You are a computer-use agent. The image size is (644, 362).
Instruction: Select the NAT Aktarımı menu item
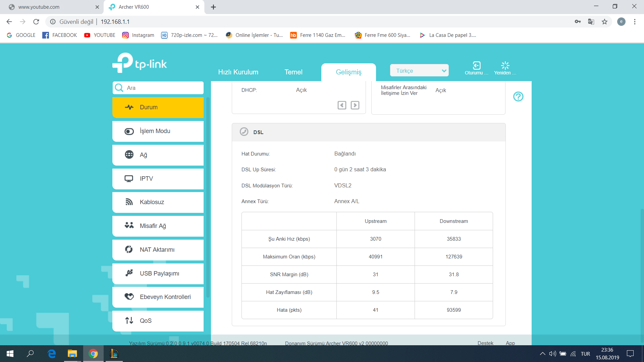[158, 250]
